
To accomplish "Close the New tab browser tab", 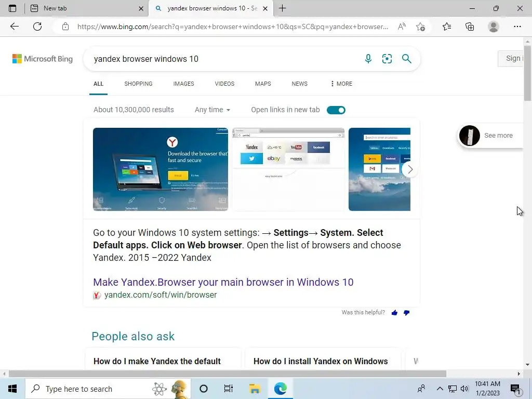I will 141,9.
